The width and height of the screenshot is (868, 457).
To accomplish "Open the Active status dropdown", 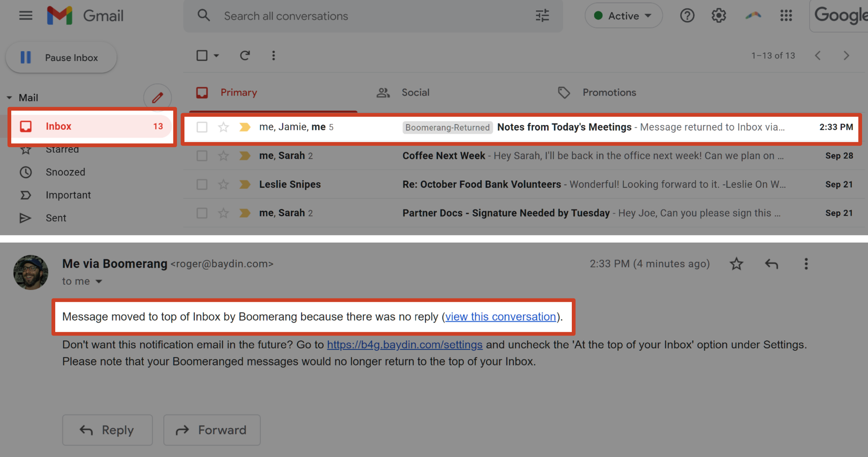I will tap(623, 16).
